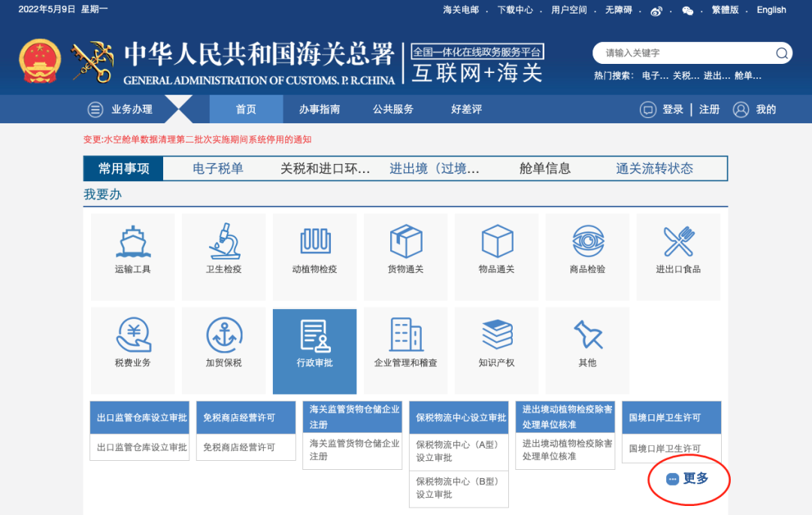
Task: Click the WeChat icon in top bar
Action: pos(688,11)
